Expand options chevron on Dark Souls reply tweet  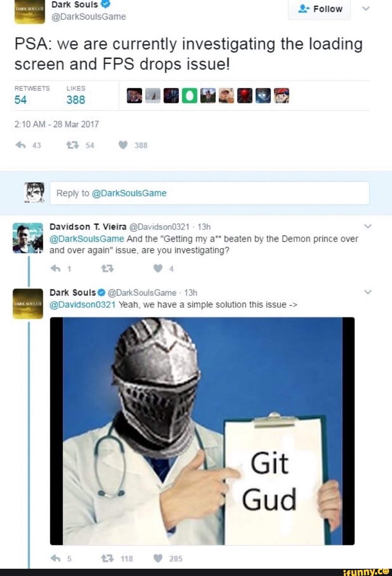click(368, 292)
